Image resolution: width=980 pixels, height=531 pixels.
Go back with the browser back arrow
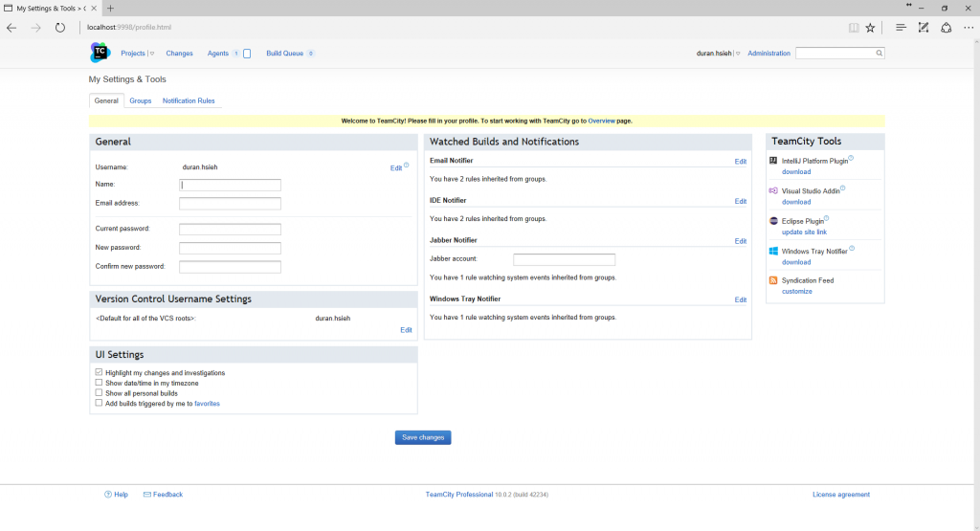tap(11, 28)
